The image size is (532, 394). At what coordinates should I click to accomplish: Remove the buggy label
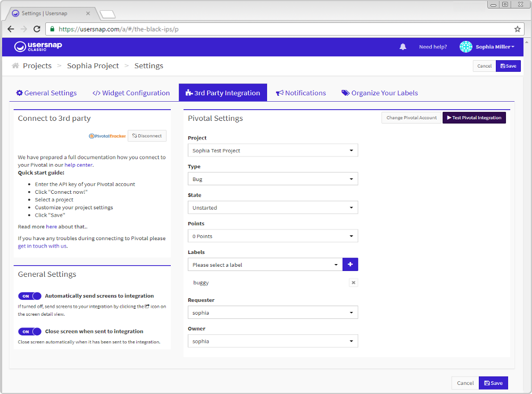pyautogui.click(x=353, y=283)
